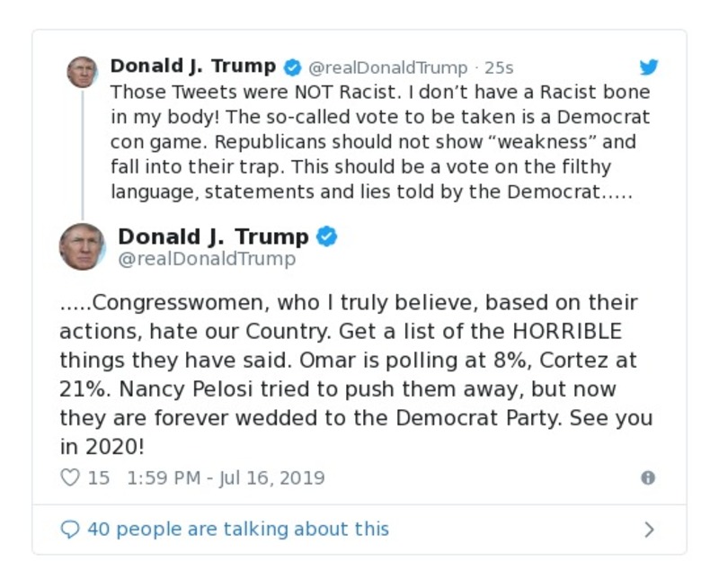Viewport: 719px width, 588px height.
Task: Click the speech bubble reply icon
Action: [71, 529]
